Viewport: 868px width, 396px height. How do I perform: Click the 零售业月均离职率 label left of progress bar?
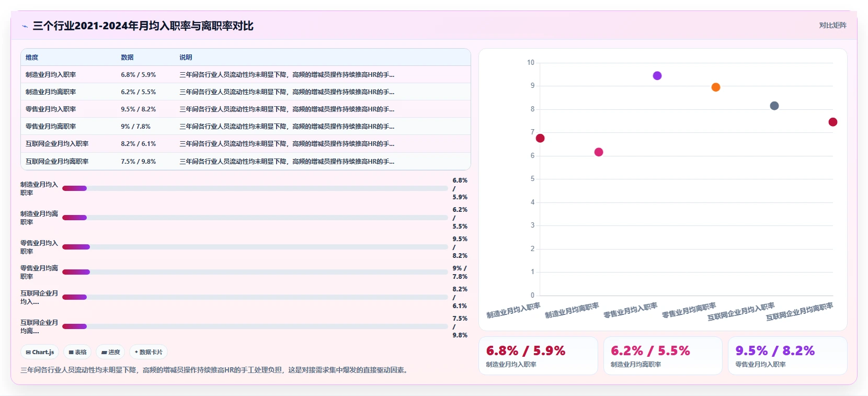click(39, 272)
